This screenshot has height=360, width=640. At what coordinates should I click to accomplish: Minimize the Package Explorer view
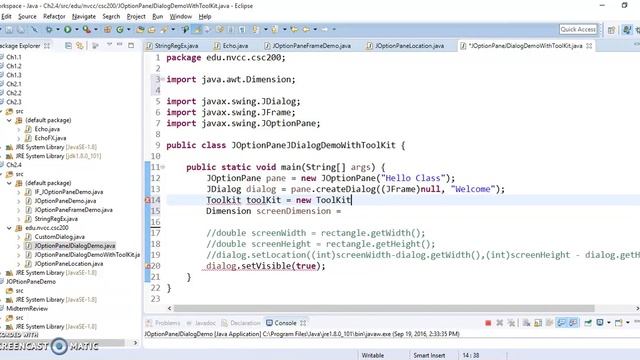pyautogui.click(x=120, y=44)
